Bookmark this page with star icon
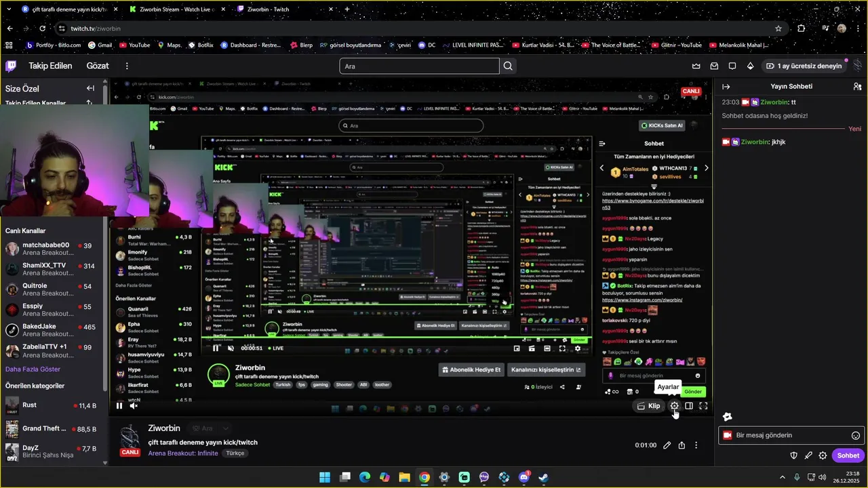The width and height of the screenshot is (868, 488). 778,28
